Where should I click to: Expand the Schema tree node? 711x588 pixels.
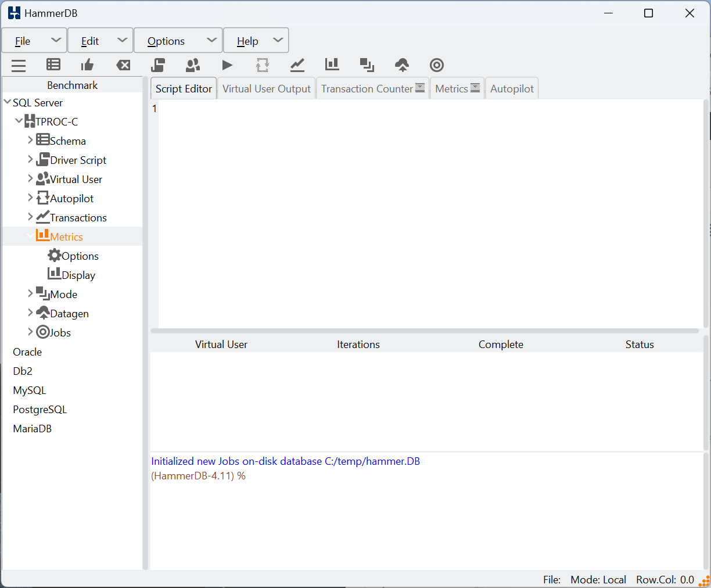pos(30,140)
